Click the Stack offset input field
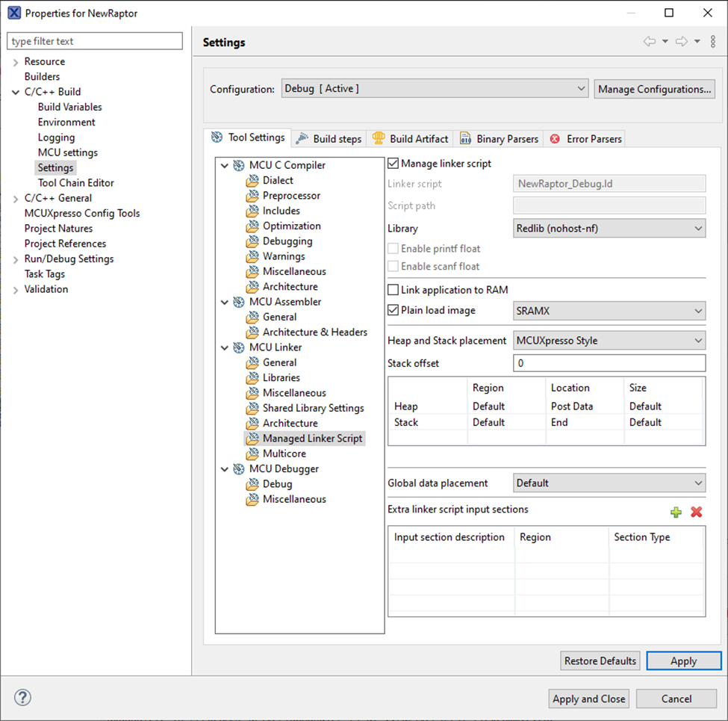This screenshot has height=721, width=728. [x=609, y=363]
